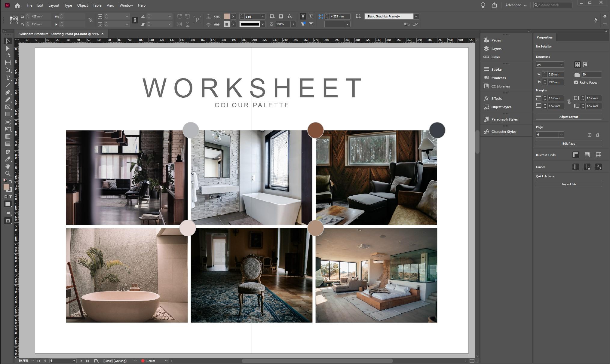Open the zoom percentage dropdown at bottom left
The image size is (610, 364).
[x=33, y=360]
